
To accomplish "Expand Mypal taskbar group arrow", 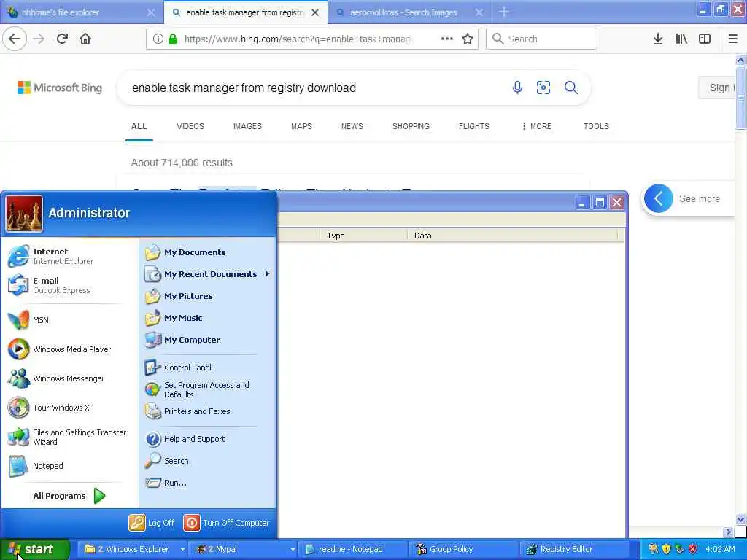I will tap(293, 549).
